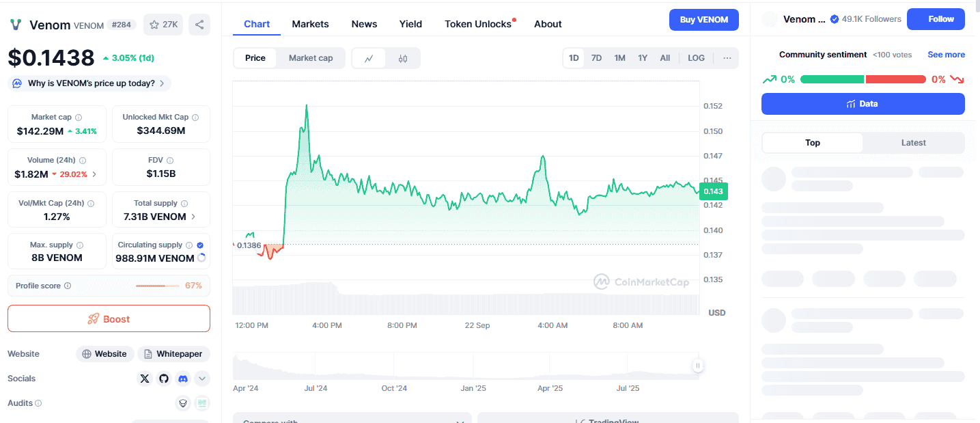This screenshot has width=980, height=423.
Task: Open Venom's X (Twitter) social link
Action: click(x=144, y=379)
